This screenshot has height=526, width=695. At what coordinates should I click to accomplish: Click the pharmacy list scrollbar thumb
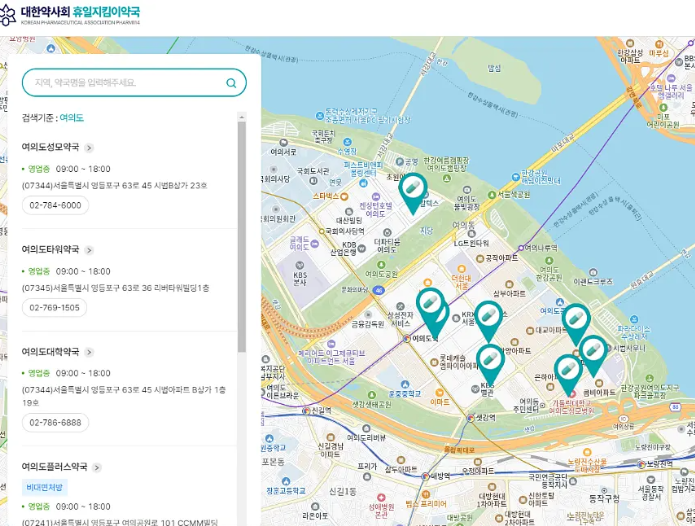tap(242, 237)
